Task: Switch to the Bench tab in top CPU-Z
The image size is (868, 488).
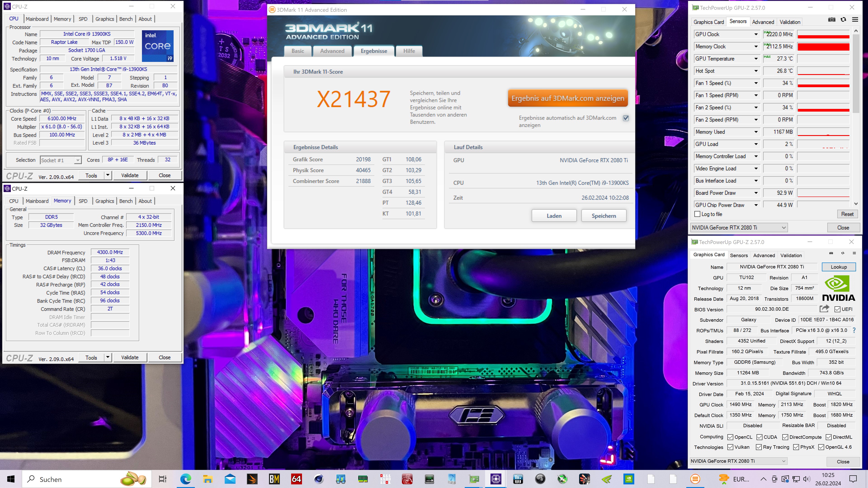Action: [x=126, y=19]
